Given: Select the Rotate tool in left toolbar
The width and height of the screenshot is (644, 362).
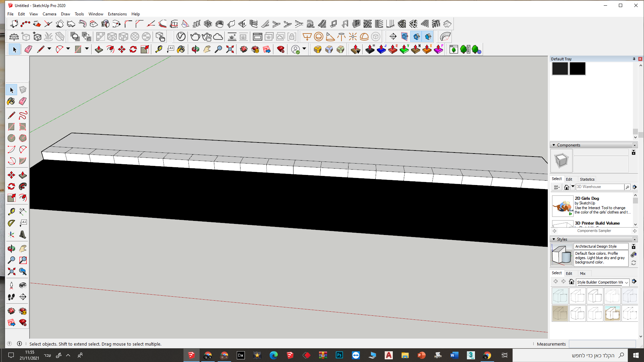Looking at the screenshot, I should (11, 187).
